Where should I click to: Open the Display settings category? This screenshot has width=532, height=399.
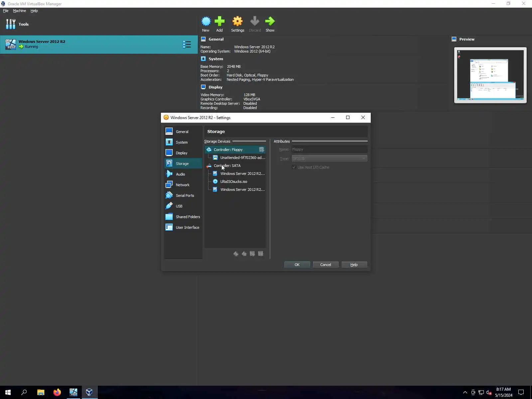pos(183,153)
